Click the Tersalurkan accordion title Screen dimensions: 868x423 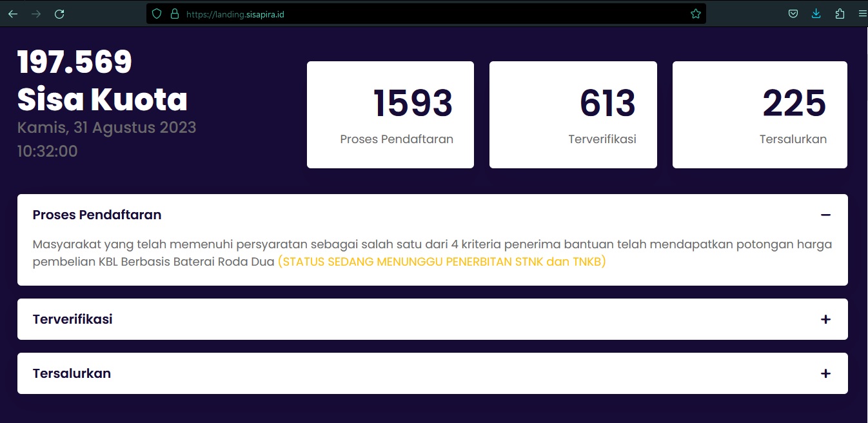click(x=72, y=373)
